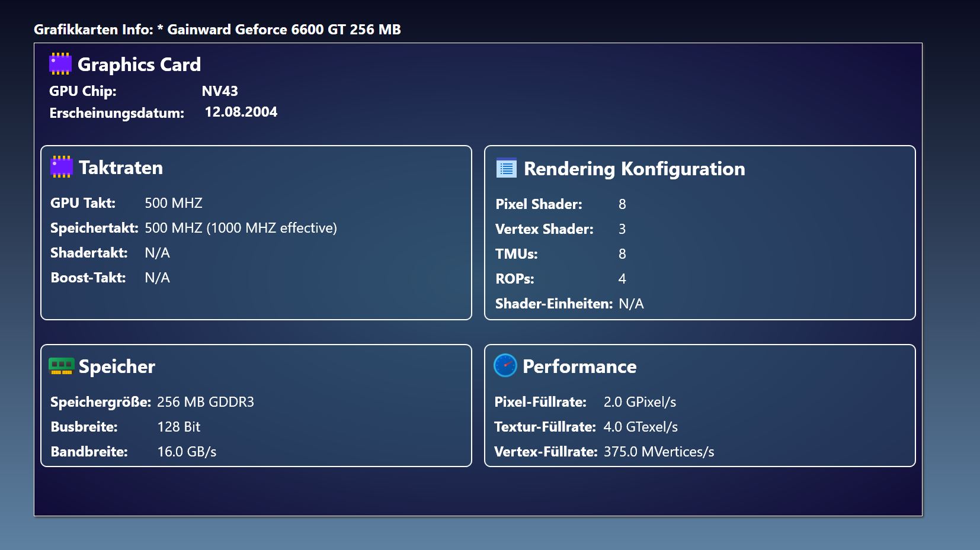Click the TMUs value 8
This screenshot has width=980, height=550.
(x=622, y=254)
